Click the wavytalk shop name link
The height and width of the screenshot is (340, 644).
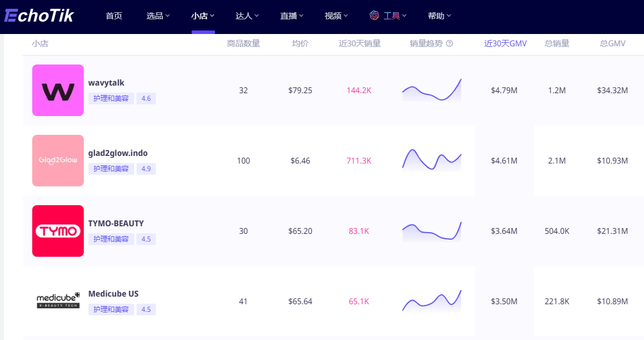click(x=106, y=83)
